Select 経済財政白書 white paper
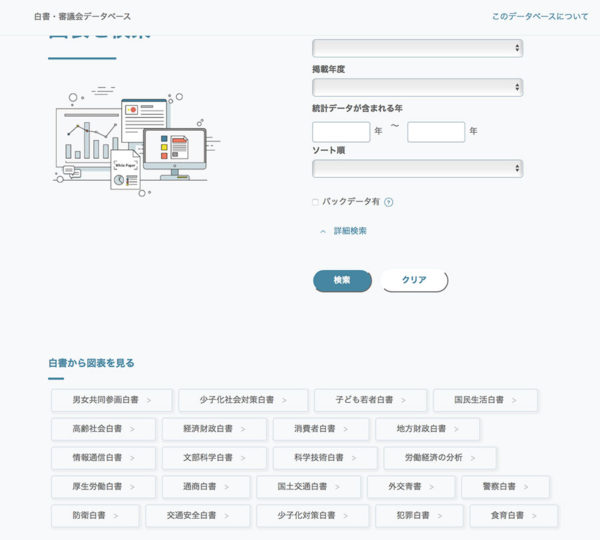The height and width of the screenshot is (540, 600). [213, 429]
